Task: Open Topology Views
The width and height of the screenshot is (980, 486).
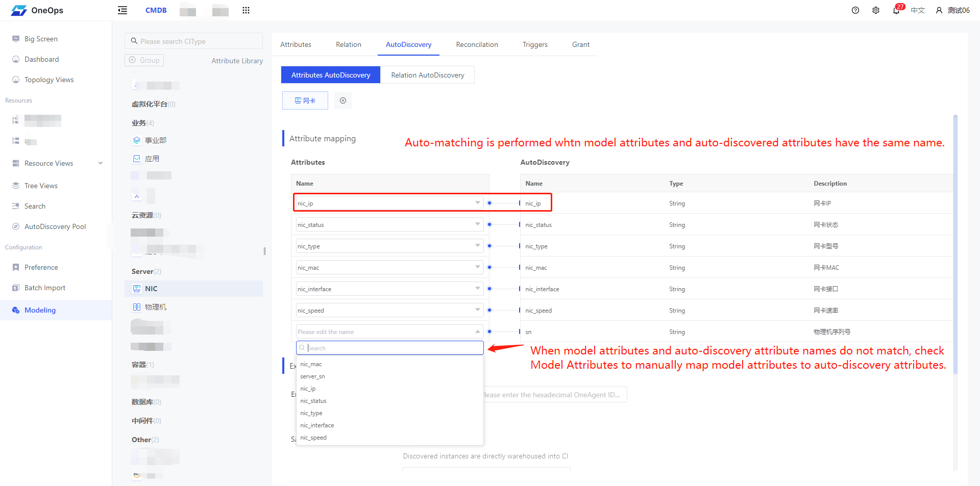Action: click(x=49, y=80)
